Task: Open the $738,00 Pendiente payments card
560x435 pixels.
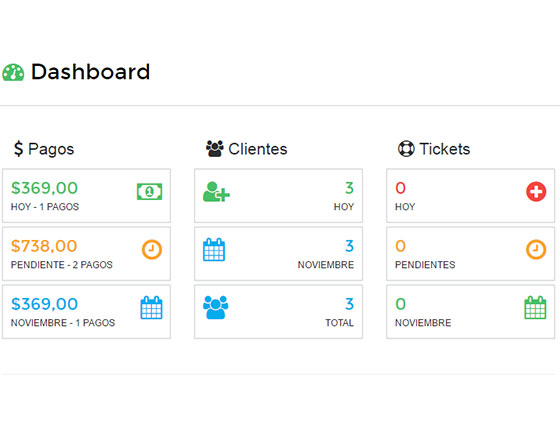Action: tap(86, 254)
